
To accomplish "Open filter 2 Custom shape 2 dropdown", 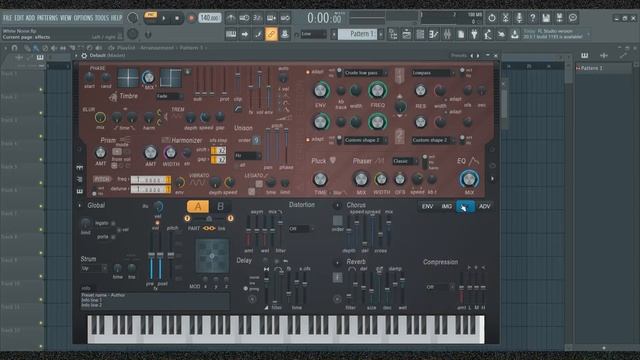I will tap(365, 140).
